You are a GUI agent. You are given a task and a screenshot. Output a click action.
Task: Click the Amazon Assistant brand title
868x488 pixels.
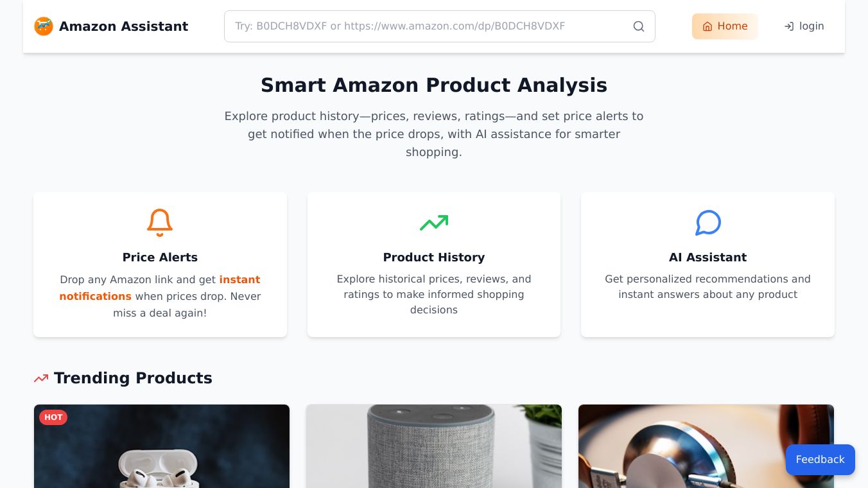123,26
